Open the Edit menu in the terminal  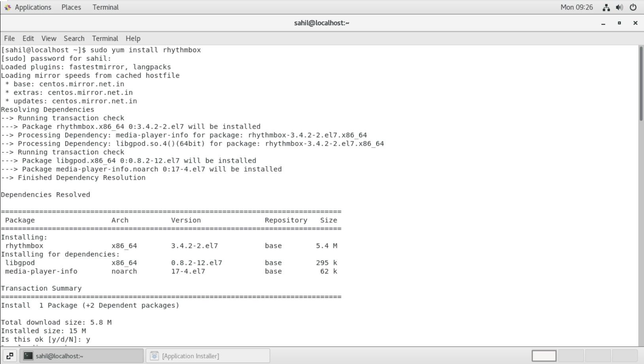[28, 38]
